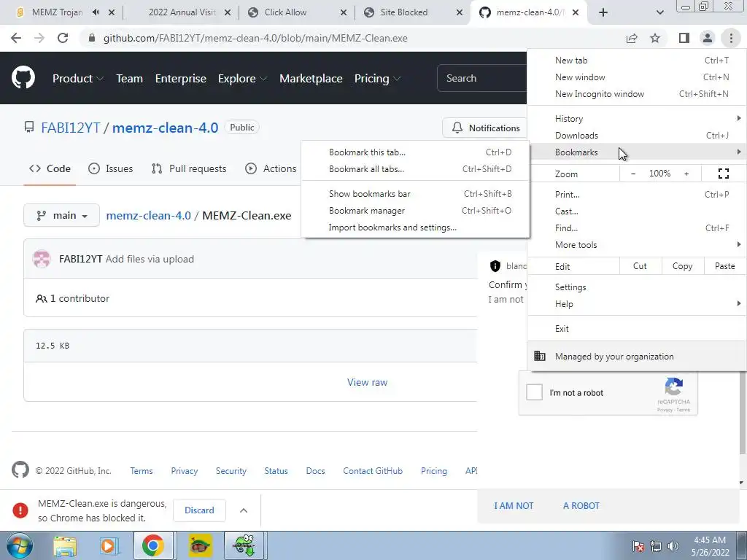This screenshot has height=560, width=747.
Task: Reload the current page
Action: [x=63, y=38]
